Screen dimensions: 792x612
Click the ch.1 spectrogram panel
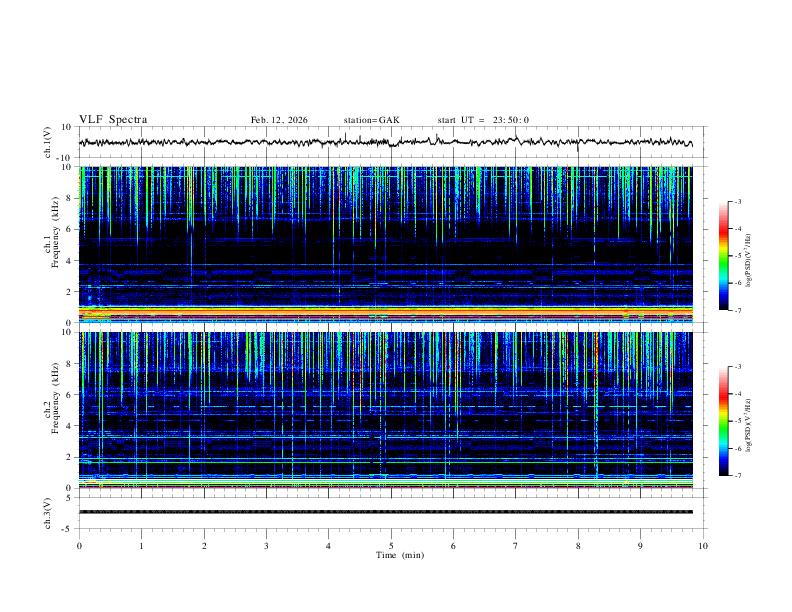[x=385, y=244]
